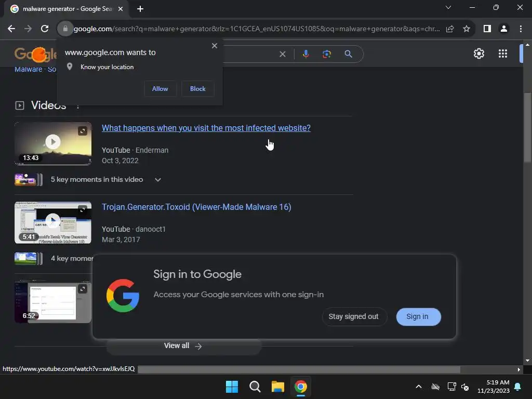Expand the 13:43 video preview
The image size is (532, 399).
tap(83, 131)
